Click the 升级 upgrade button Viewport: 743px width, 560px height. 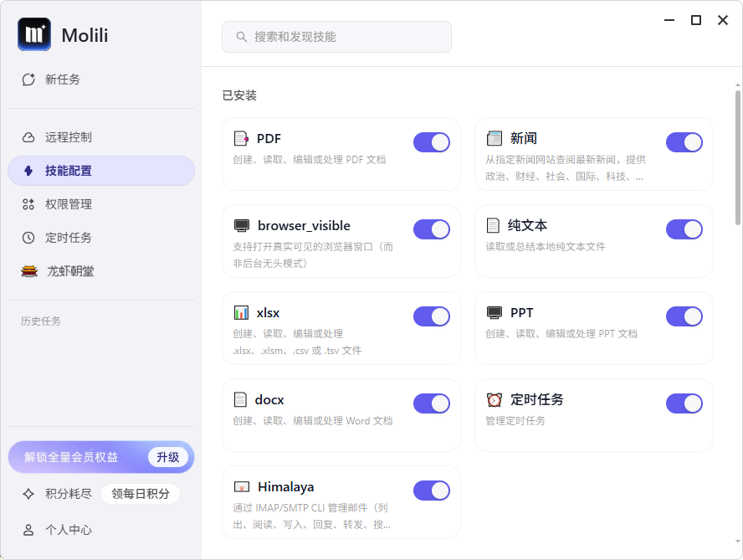pyautogui.click(x=167, y=457)
